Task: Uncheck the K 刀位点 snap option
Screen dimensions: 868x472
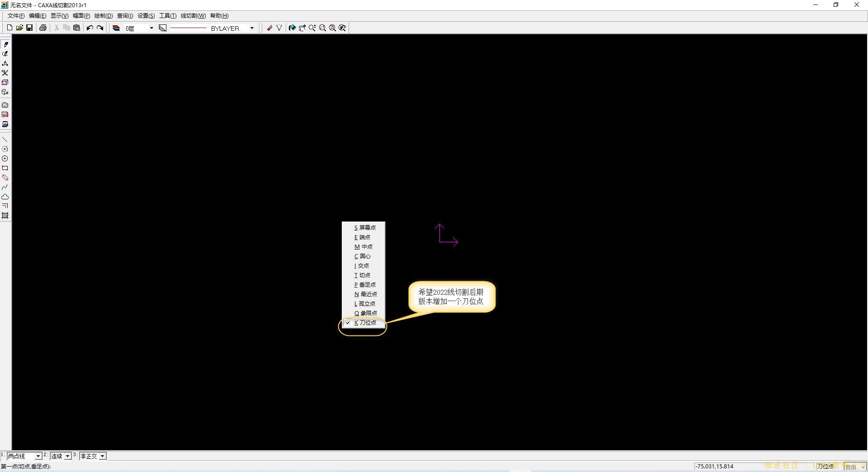Action: [x=364, y=323]
